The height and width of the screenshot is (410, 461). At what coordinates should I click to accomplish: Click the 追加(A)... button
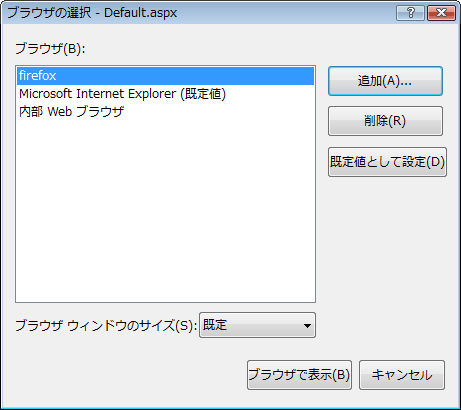385,81
